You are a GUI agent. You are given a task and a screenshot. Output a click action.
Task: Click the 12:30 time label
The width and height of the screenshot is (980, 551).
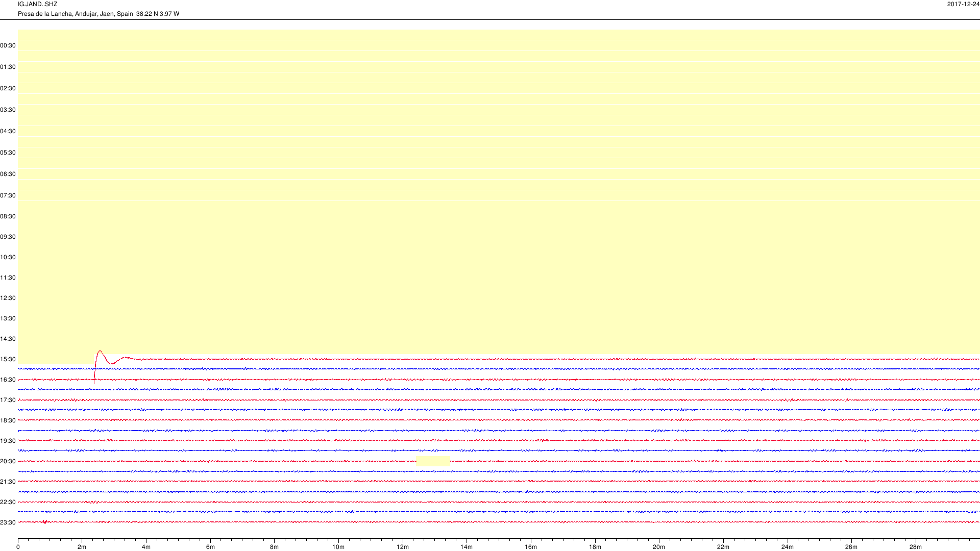[8, 298]
